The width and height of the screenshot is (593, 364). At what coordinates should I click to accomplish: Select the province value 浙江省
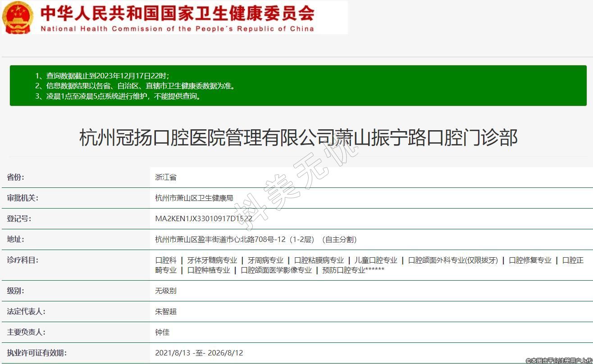point(166,177)
